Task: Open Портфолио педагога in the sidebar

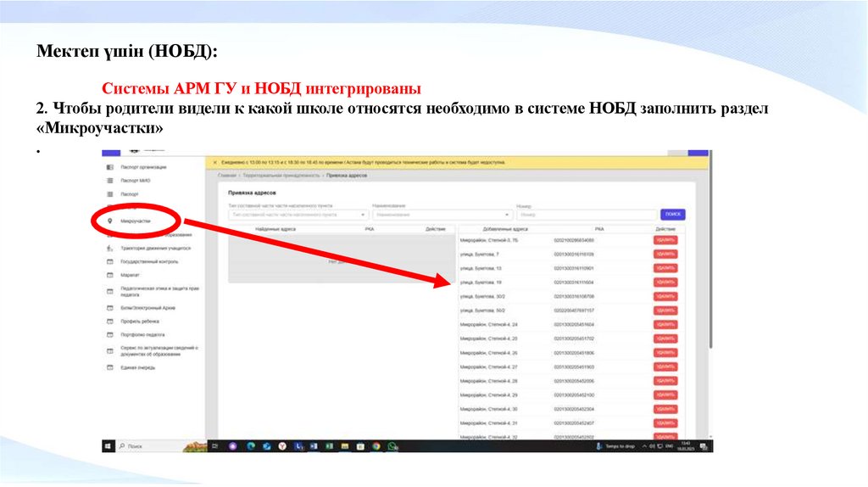Action: point(142,334)
